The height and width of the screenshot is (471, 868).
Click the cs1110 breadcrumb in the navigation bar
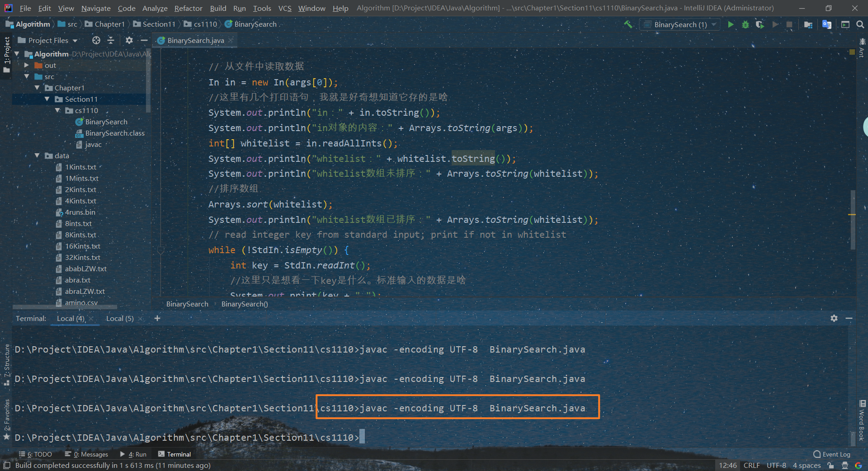pyautogui.click(x=200, y=24)
